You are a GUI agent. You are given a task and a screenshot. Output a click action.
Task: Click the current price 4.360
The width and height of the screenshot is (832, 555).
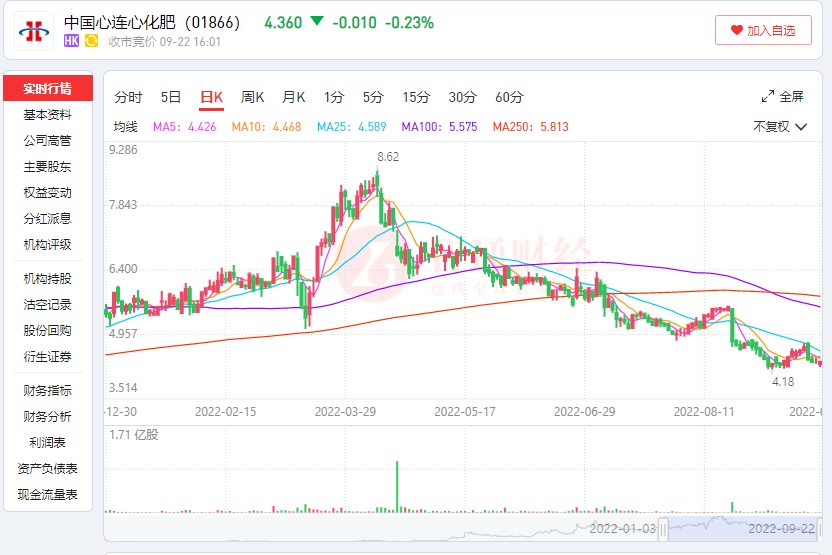(x=283, y=22)
